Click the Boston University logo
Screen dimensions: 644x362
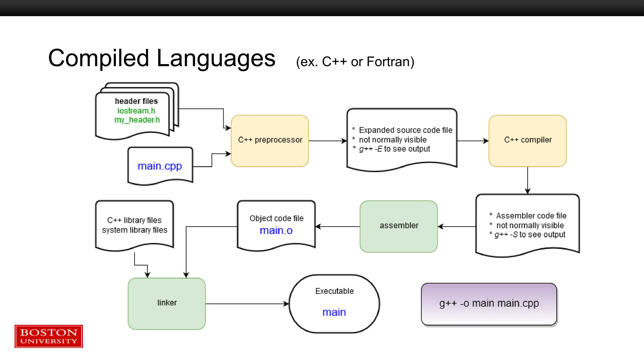49,336
